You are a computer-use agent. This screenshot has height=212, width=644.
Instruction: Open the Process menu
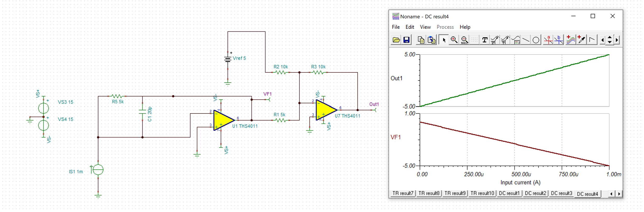point(445,27)
